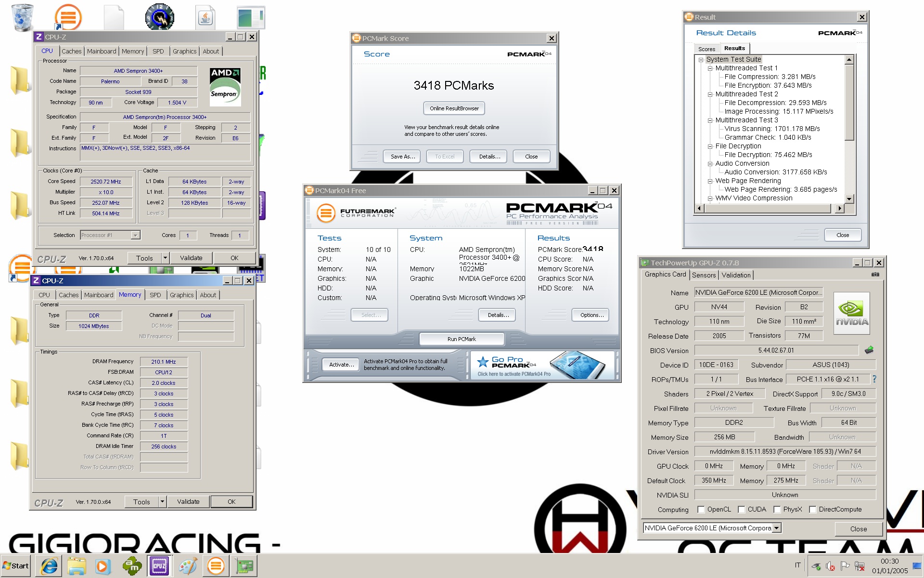Screen dimensions: 924x578
Task: Collapse the Web Page Rendering node
Action: tap(710, 181)
